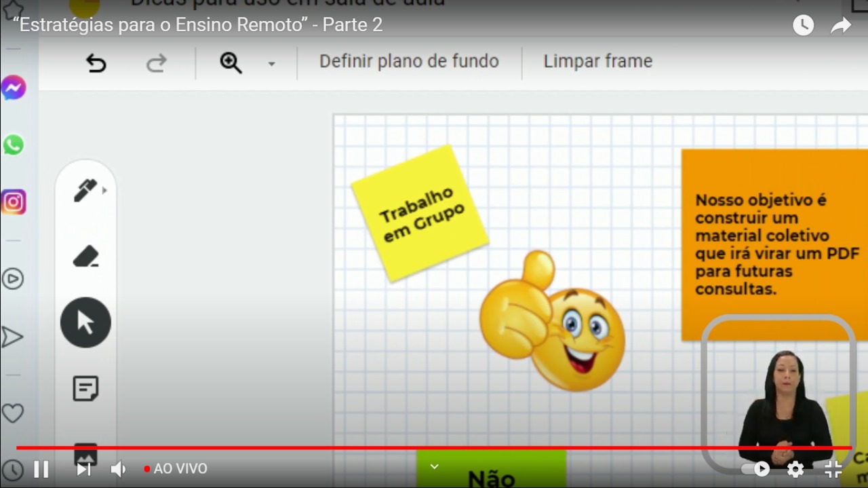
Task: Select the "Trabalho em Grupo" sticky note
Action: tap(420, 213)
